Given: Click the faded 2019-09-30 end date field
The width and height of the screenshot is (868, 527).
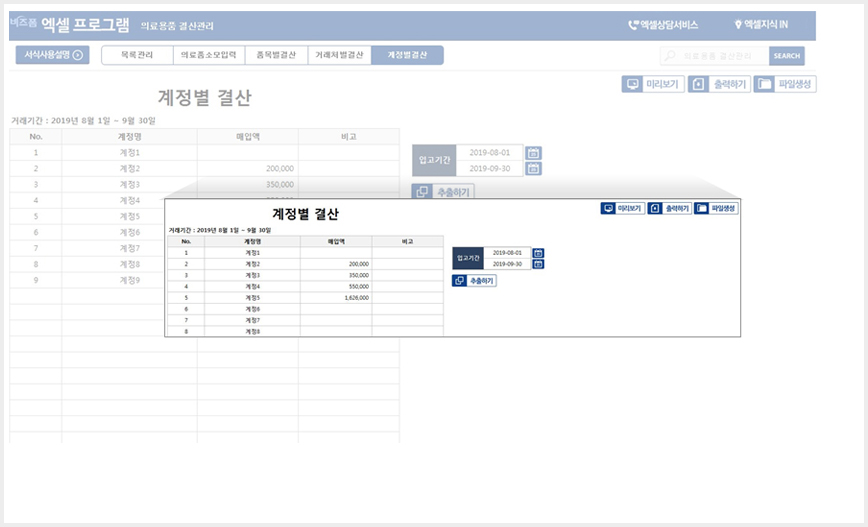Looking at the screenshot, I should click(490, 168).
